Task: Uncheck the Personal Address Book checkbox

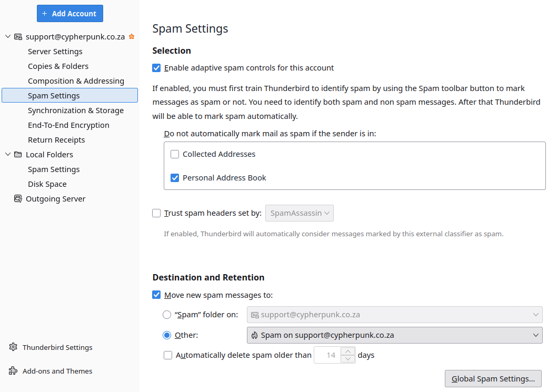Action: click(x=175, y=178)
